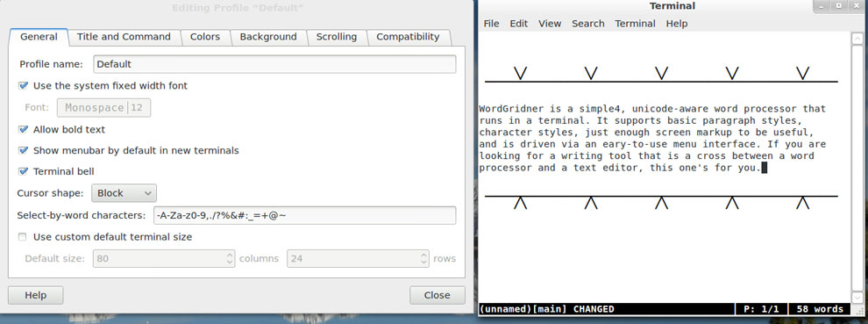Open the Terminal window View menu
The height and width of the screenshot is (324, 868).
point(550,24)
